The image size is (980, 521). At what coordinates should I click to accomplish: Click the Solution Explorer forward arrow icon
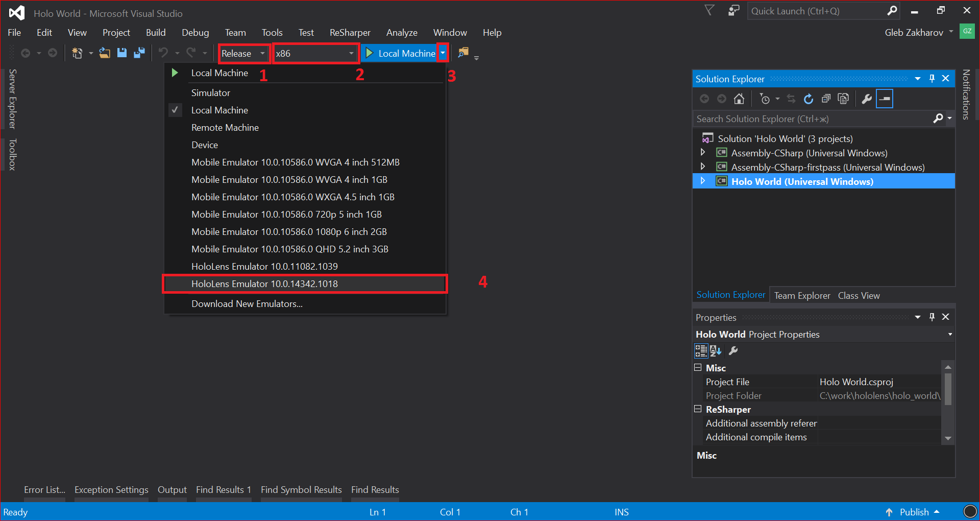click(722, 99)
